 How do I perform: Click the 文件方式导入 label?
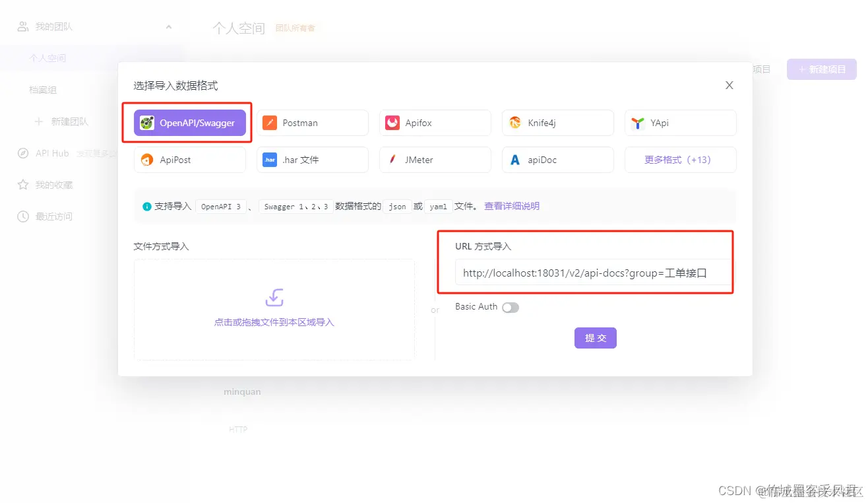point(161,246)
